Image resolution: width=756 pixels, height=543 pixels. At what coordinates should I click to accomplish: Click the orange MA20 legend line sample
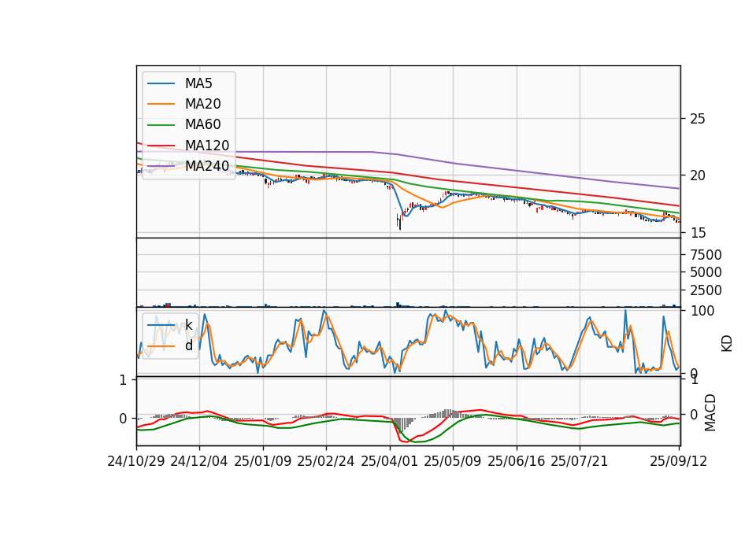pyautogui.click(x=161, y=104)
